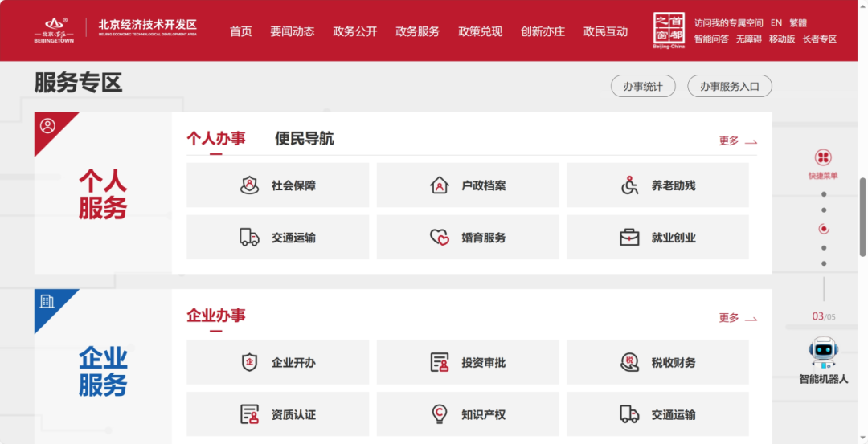
Task: Open the 创新亦庄 nav item
Action: (542, 31)
